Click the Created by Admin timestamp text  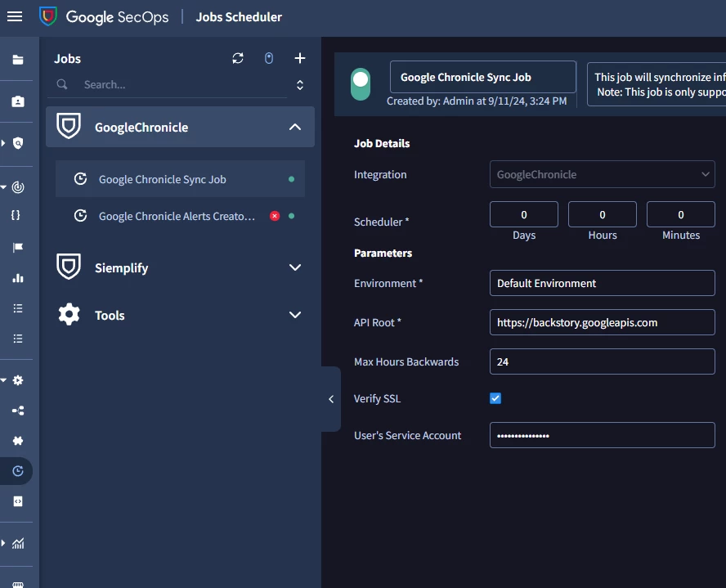pyautogui.click(x=477, y=101)
